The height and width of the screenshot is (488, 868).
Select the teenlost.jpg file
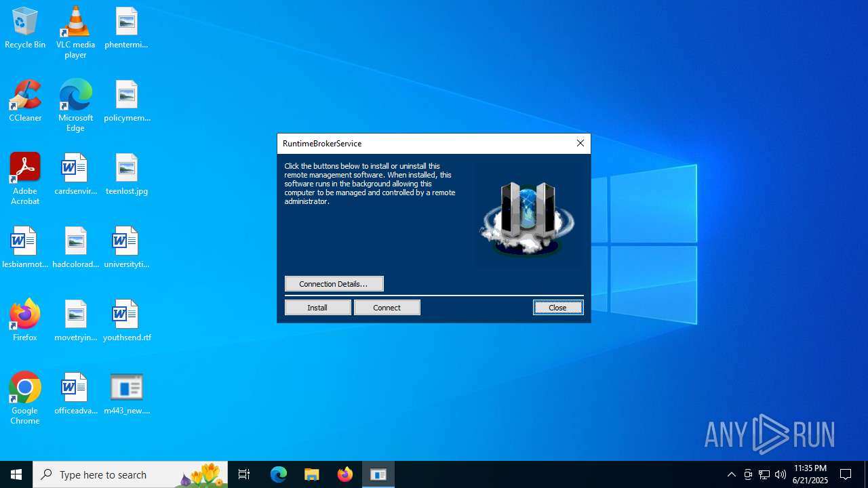(127, 175)
